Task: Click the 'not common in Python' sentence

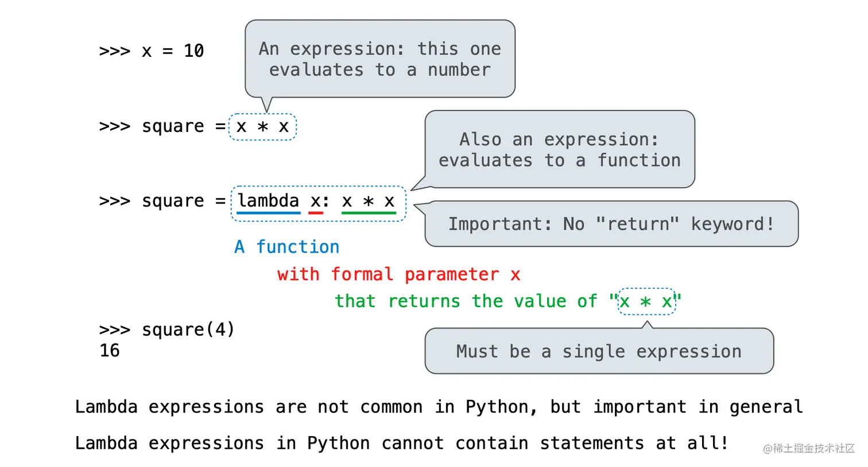Action: coord(439,407)
